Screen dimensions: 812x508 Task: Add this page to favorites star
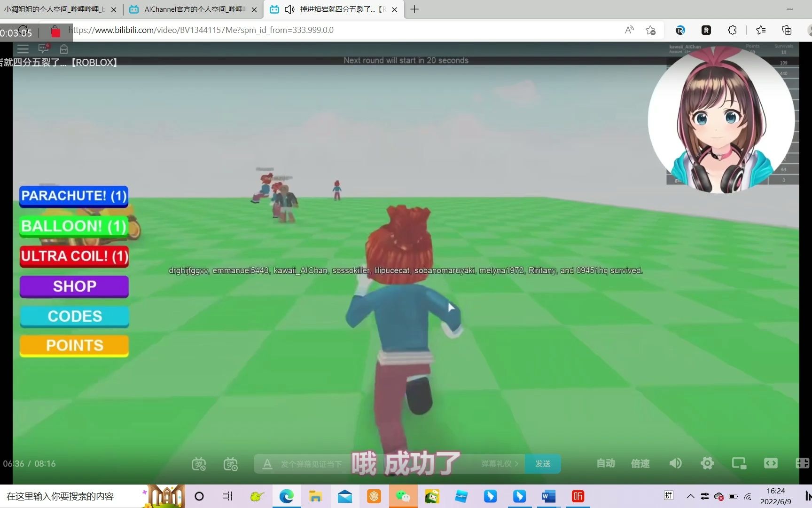click(x=650, y=30)
